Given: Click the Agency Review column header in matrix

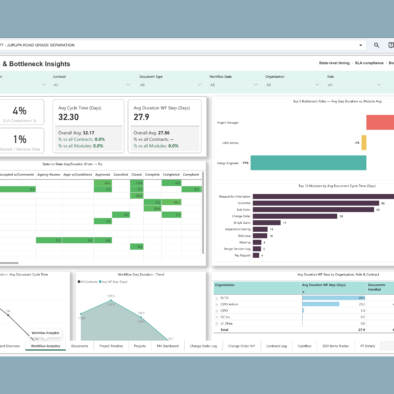Looking at the screenshot, I should tap(49, 174).
